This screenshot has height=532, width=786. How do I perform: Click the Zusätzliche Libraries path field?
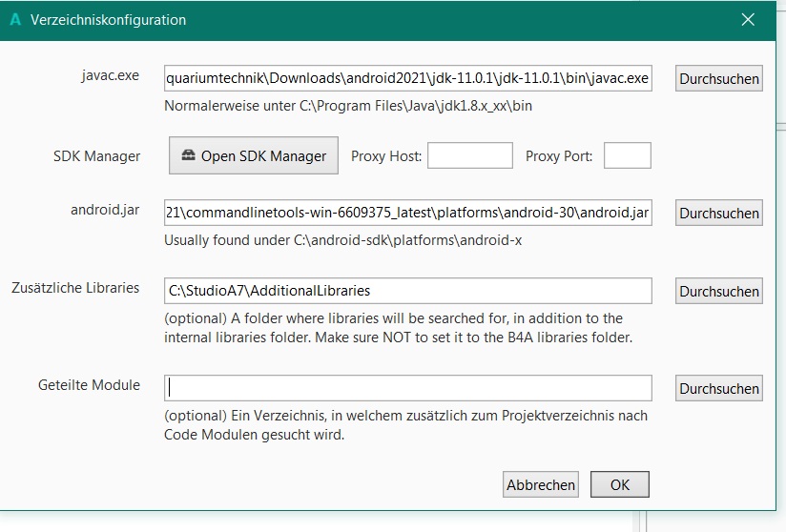coord(407,291)
